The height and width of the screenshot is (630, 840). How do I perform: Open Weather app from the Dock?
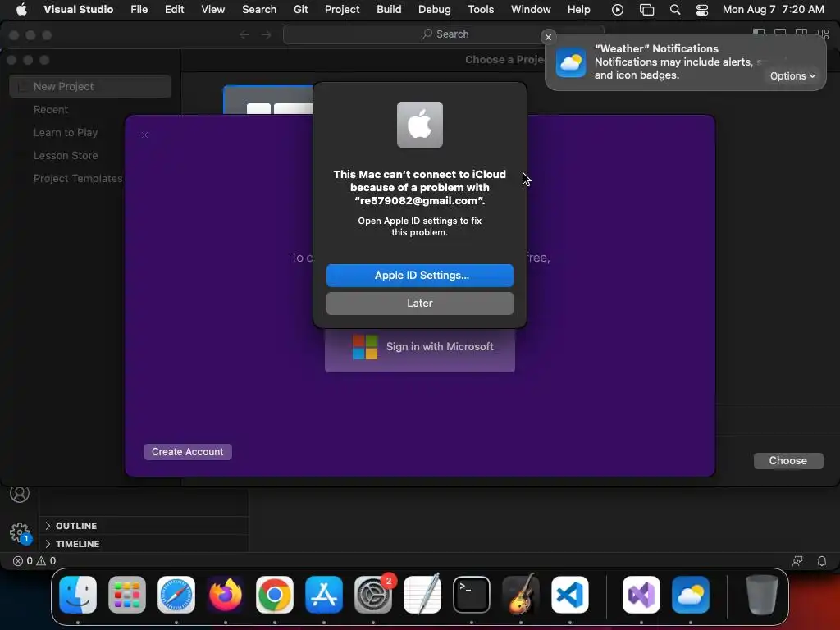(691, 595)
